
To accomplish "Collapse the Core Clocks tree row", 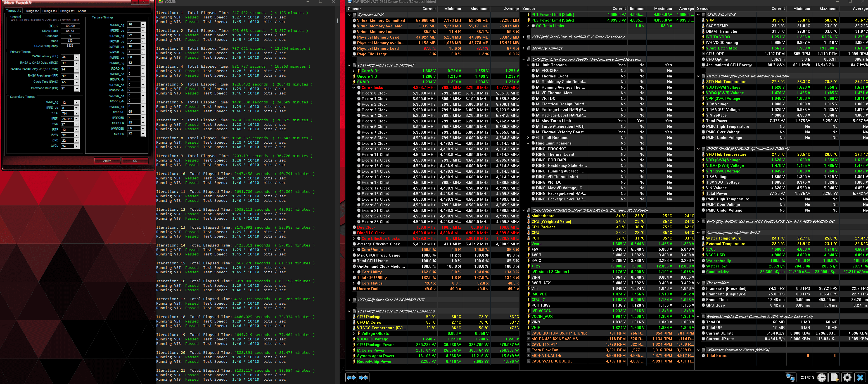I will tap(354, 87).
